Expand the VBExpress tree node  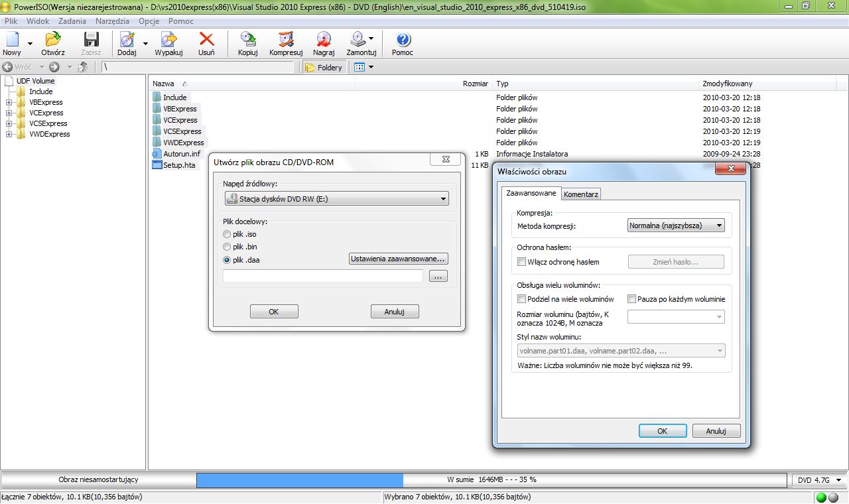tap(9, 102)
